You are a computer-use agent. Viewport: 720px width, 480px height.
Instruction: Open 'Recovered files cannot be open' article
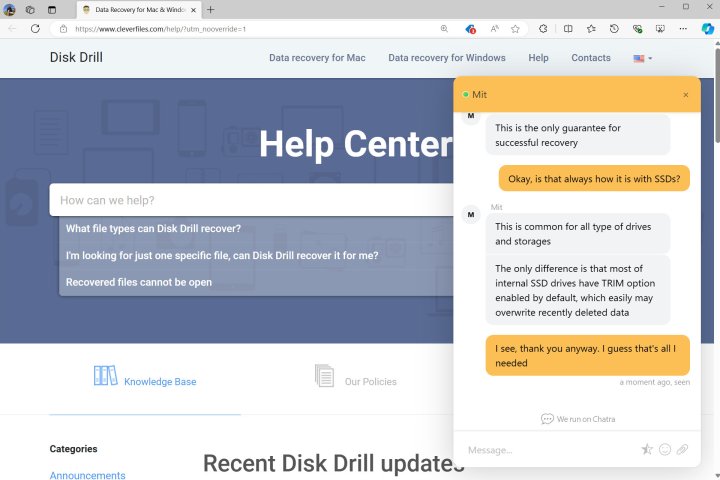pos(139,282)
